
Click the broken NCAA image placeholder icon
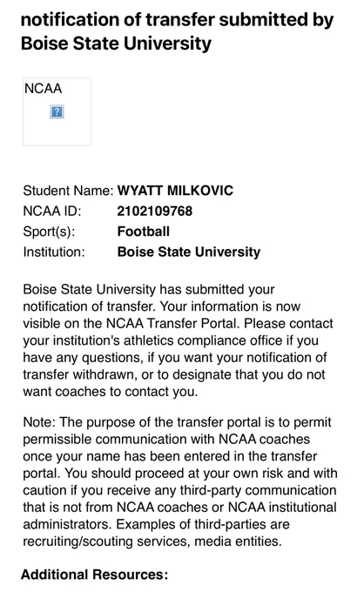(x=57, y=111)
